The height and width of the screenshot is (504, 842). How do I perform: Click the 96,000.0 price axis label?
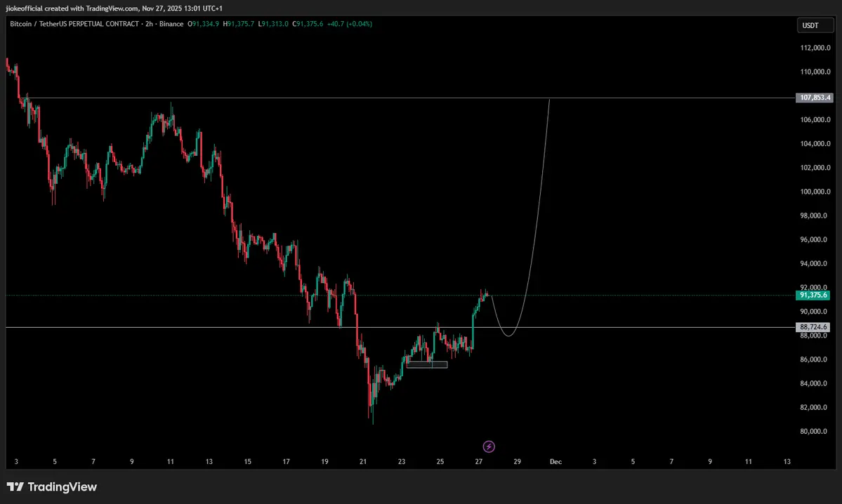click(x=813, y=239)
